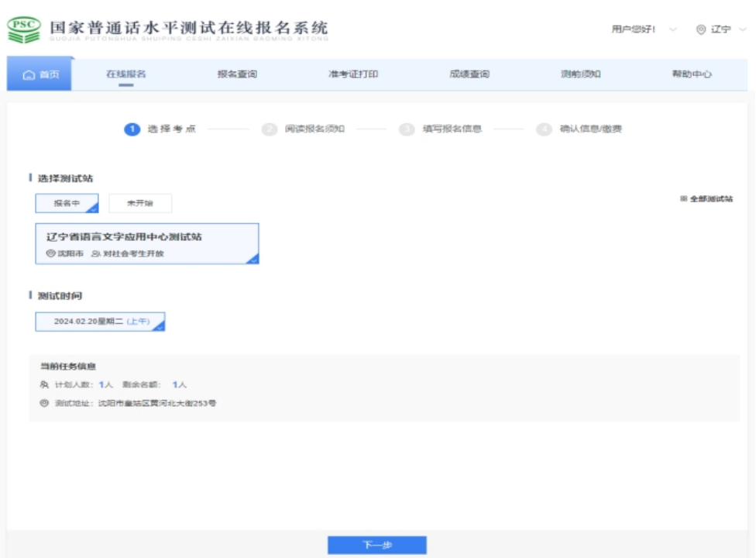Click the PSC logo icon
This screenshot has height=558, width=756.
(x=23, y=28)
